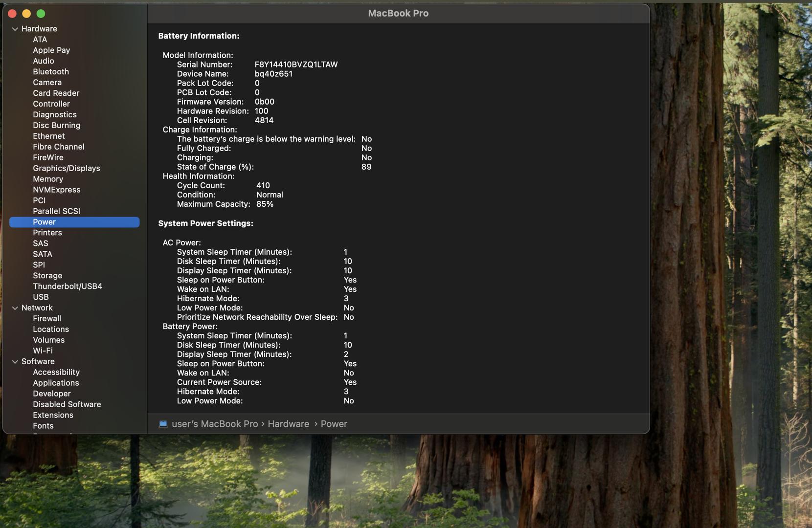The image size is (812, 528).
Task: Select Ethernet in the sidebar
Action: [49, 136]
